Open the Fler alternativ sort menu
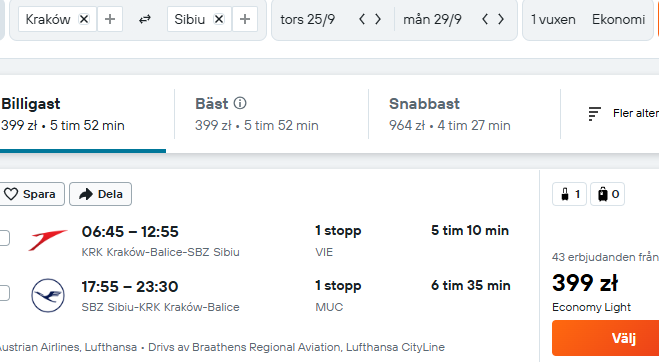This screenshot has width=659, height=362. point(623,114)
